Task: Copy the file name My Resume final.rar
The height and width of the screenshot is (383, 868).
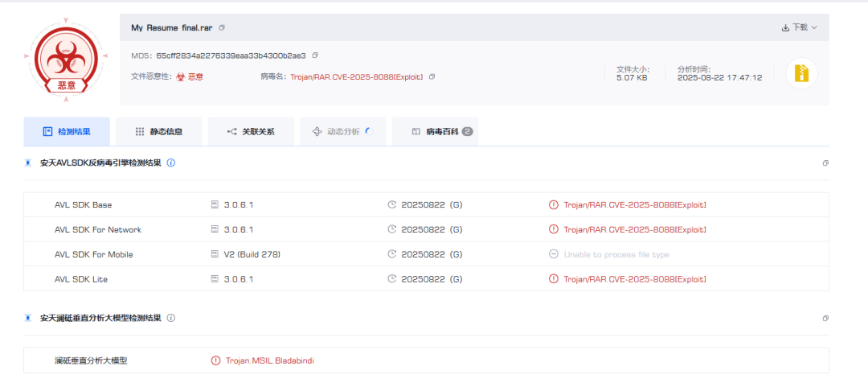Action: pyautogui.click(x=222, y=27)
